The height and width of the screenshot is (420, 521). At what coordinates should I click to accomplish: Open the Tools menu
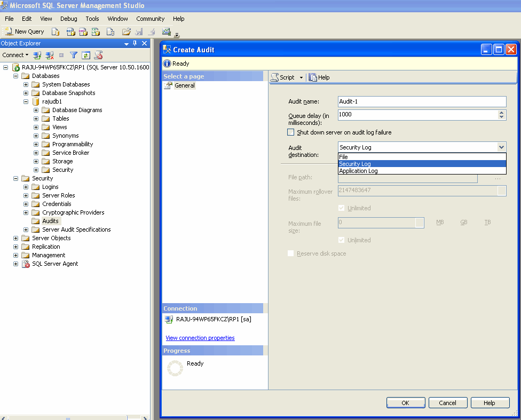coord(92,19)
